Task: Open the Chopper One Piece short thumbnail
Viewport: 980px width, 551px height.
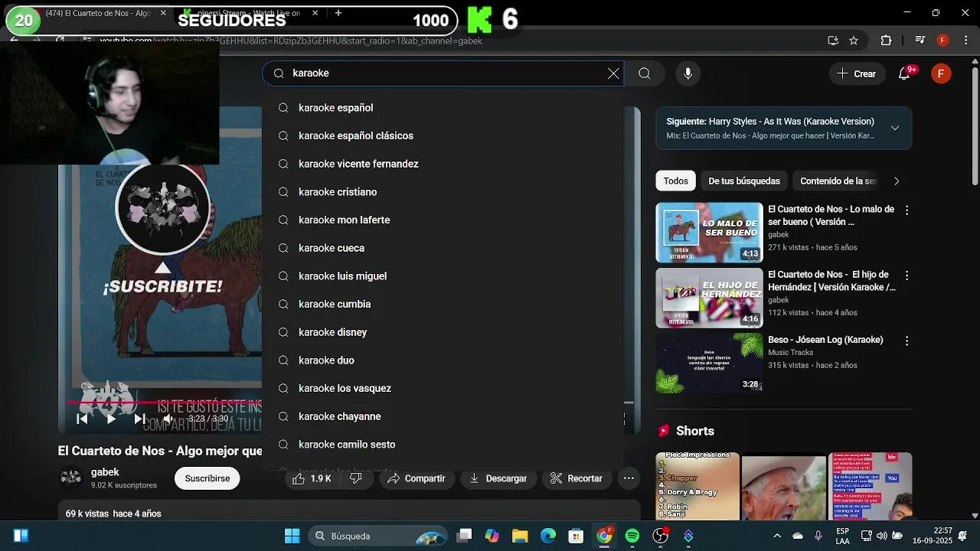Action: [x=697, y=486]
